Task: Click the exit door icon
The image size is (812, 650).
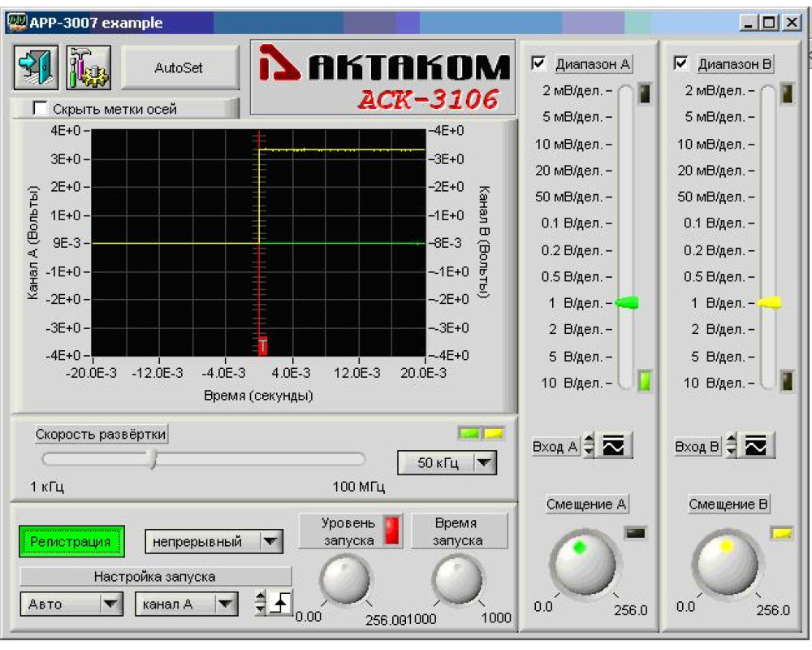Action: click(36, 67)
